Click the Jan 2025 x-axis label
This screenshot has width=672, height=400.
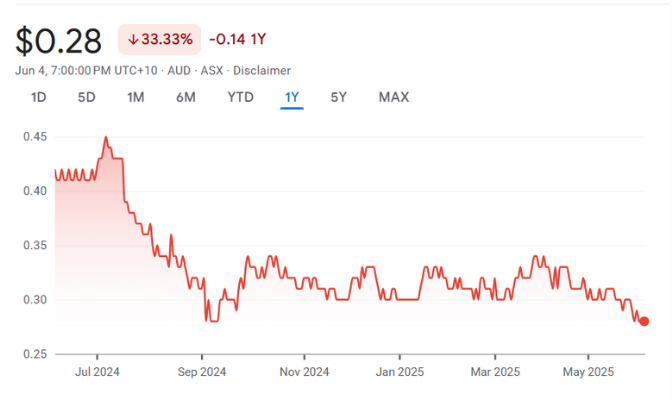click(398, 370)
